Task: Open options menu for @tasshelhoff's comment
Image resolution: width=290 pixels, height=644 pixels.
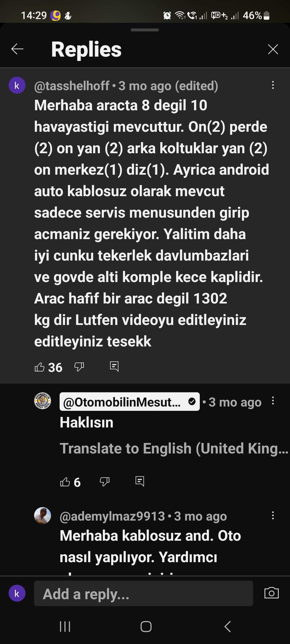Action: coord(273,85)
